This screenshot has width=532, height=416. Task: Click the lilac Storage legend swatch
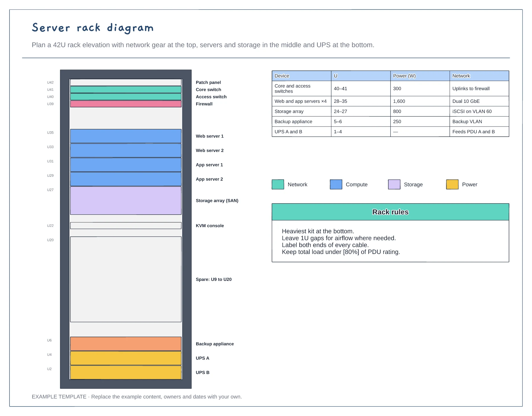point(394,184)
